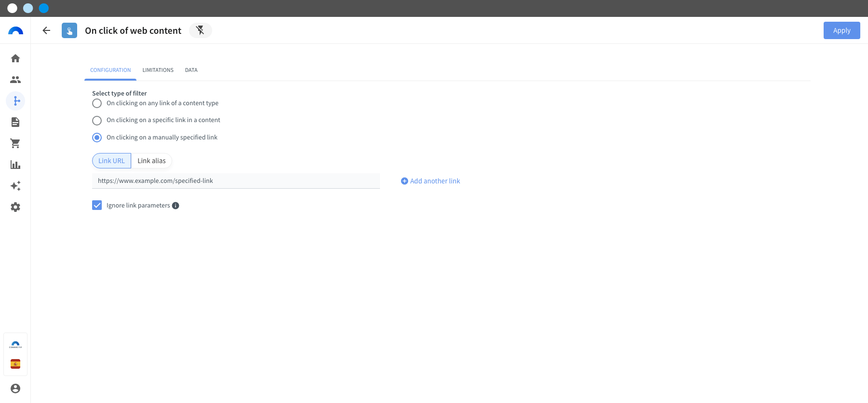The height and width of the screenshot is (403, 868).
Task: Uncheck Ignore link parameters checkbox
Action: click(x=97, y=205)
